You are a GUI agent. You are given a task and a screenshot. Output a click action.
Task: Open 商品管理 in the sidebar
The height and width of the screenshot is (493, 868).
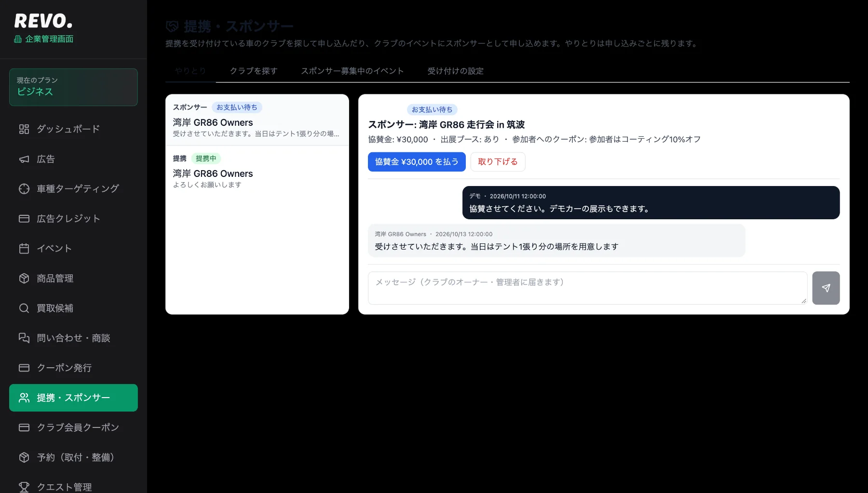coord(73,279)
